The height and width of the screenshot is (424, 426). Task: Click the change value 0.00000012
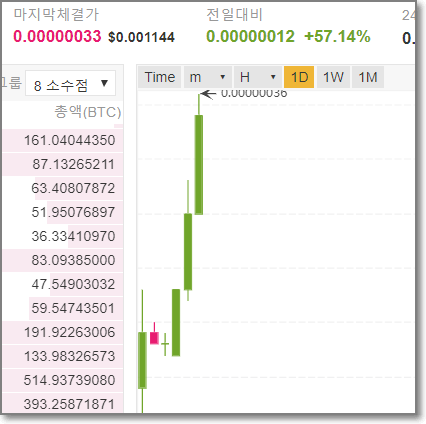pyautogui.click(x=251, y=36)
